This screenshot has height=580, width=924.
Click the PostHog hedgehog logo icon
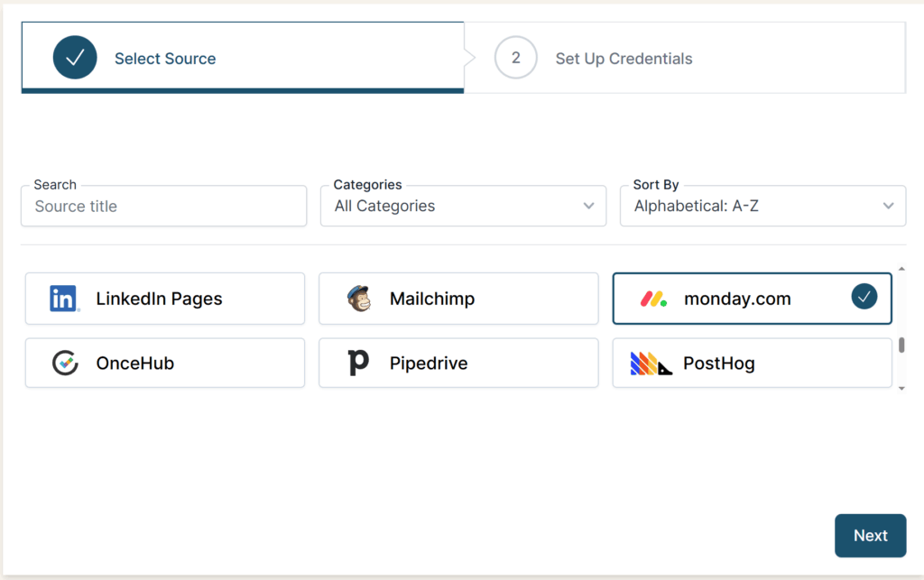click(x=651, y=364)
